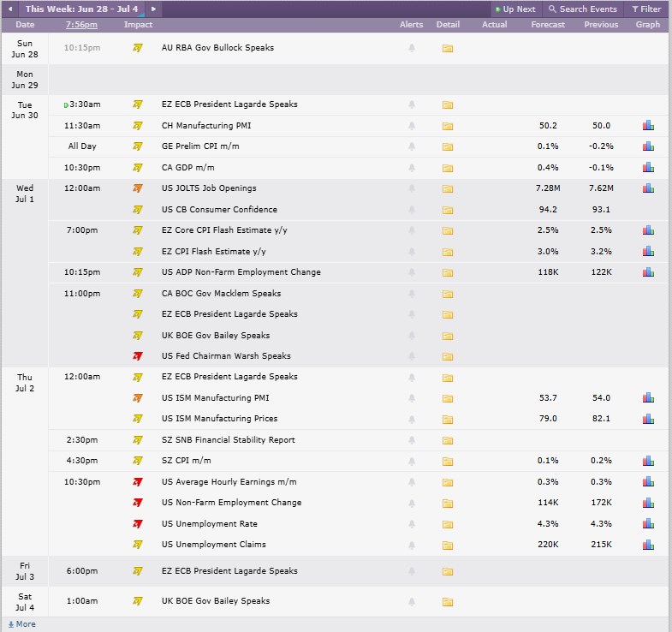Open UK BOE Gov Bailey Speaks Wednesday event
This screenshot has height=632, width=672.
pos(216,336)
